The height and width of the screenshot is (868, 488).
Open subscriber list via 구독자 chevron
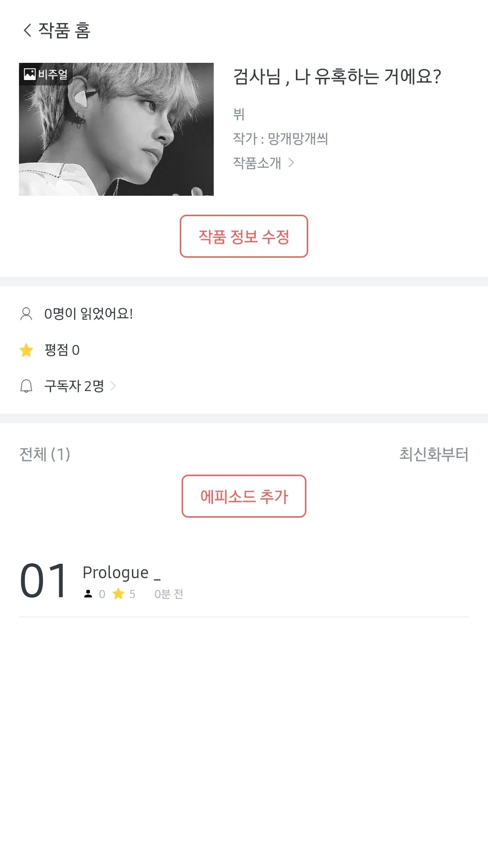coord(113,386)
